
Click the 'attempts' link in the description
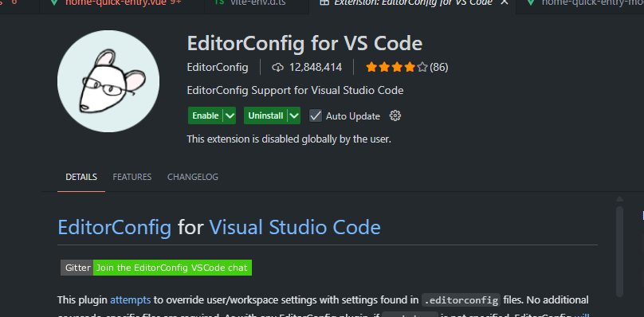coord(130,299)
